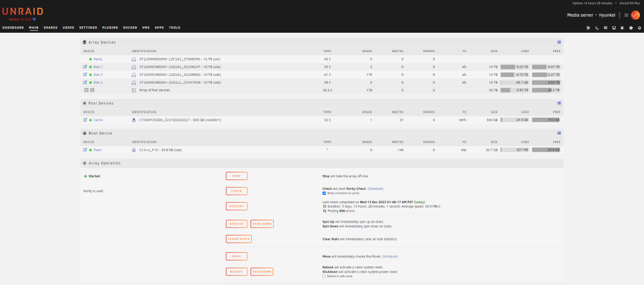Open the system log icon
The image size is (644, 285).
(622, 28)
